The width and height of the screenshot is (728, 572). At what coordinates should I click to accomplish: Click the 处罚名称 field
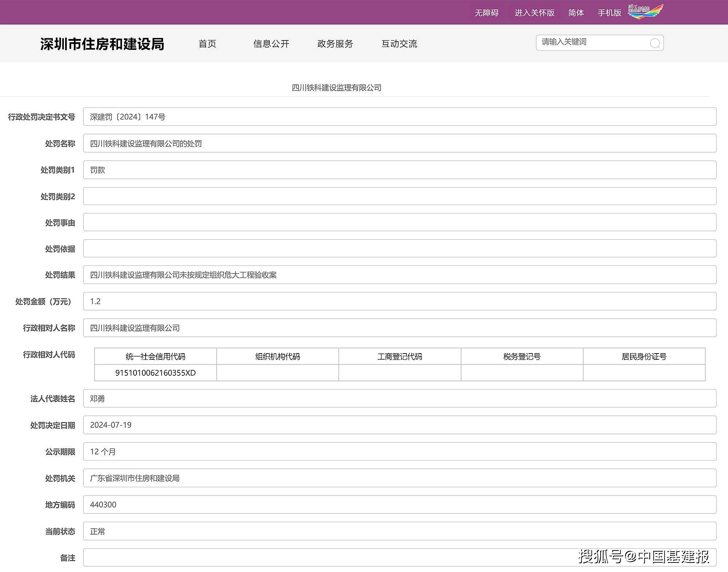(400, 143)
